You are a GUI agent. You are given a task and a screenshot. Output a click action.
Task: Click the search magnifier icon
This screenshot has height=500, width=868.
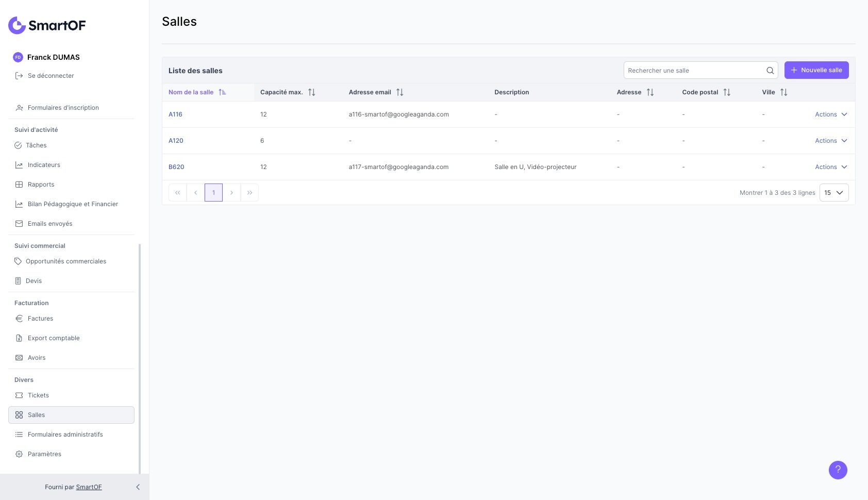770,71
